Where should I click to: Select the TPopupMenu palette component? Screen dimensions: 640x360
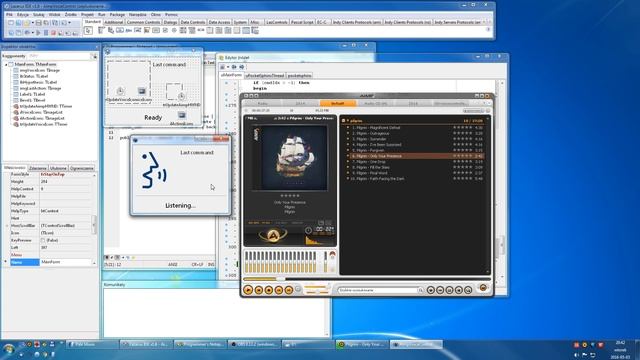[x=111, y=31]
